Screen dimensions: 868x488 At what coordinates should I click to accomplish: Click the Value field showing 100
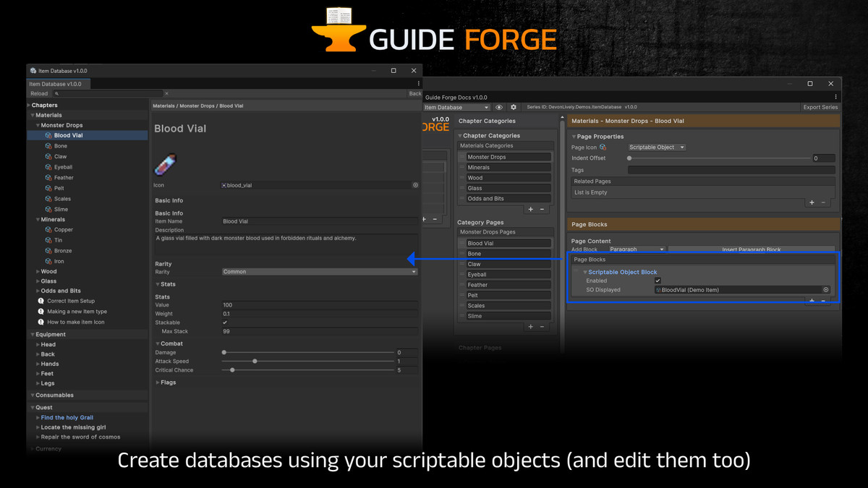320,305
